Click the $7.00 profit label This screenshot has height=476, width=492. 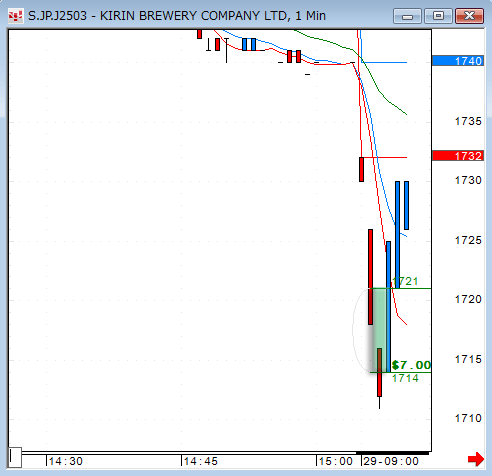(411, 365)
